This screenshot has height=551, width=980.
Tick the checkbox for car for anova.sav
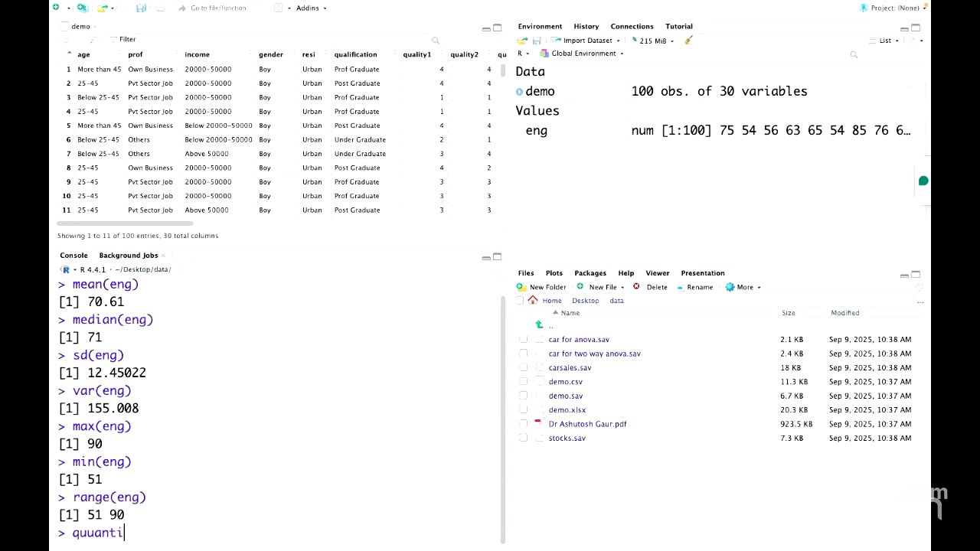click(x=523, y=339)
